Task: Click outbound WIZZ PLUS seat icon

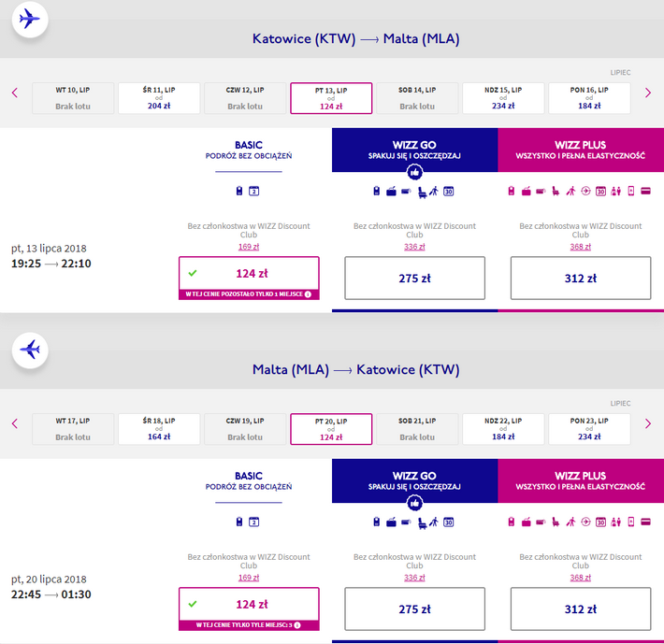Action: [x=556, y=192]
